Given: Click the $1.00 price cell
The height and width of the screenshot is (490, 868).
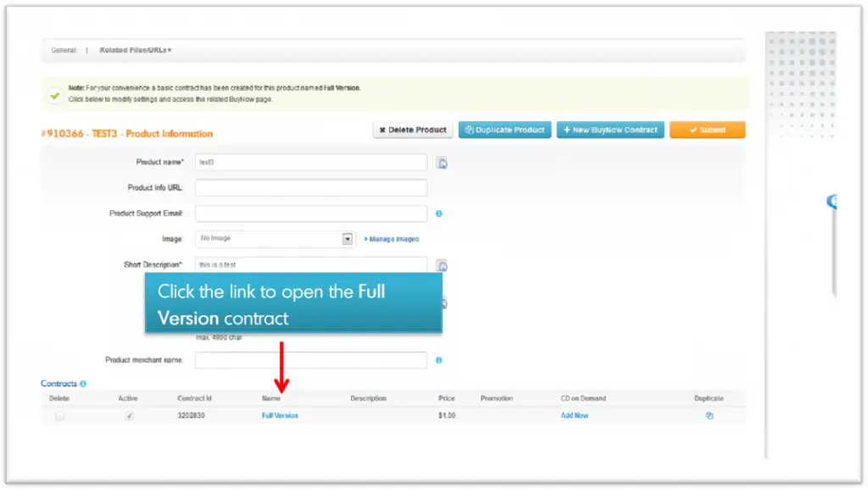Looking at the screenshot, I should point(447,415).
